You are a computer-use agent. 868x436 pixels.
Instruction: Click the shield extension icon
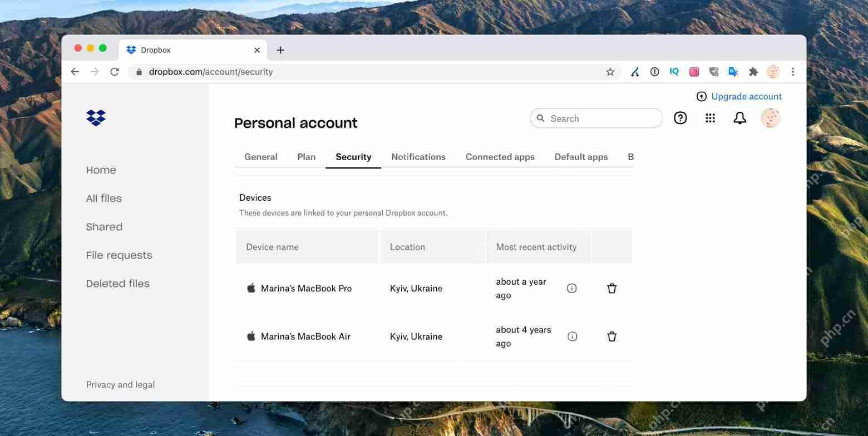(714, 72)
